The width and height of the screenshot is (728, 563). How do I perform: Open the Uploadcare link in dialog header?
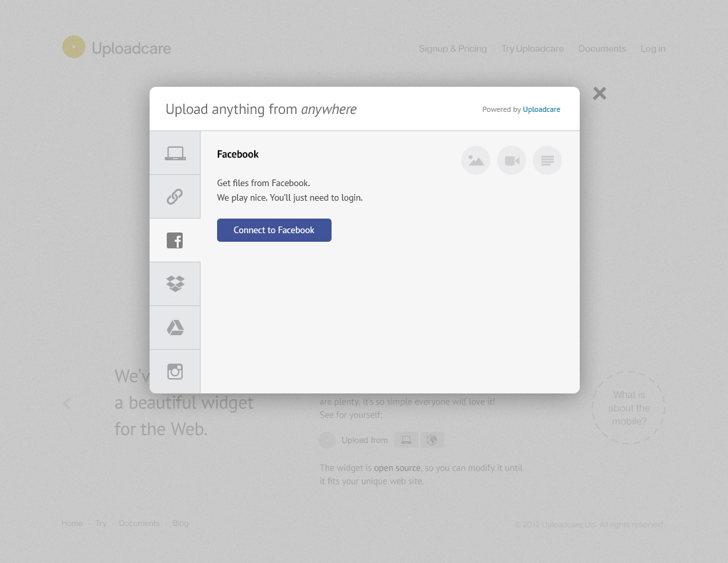click(541, 109)
